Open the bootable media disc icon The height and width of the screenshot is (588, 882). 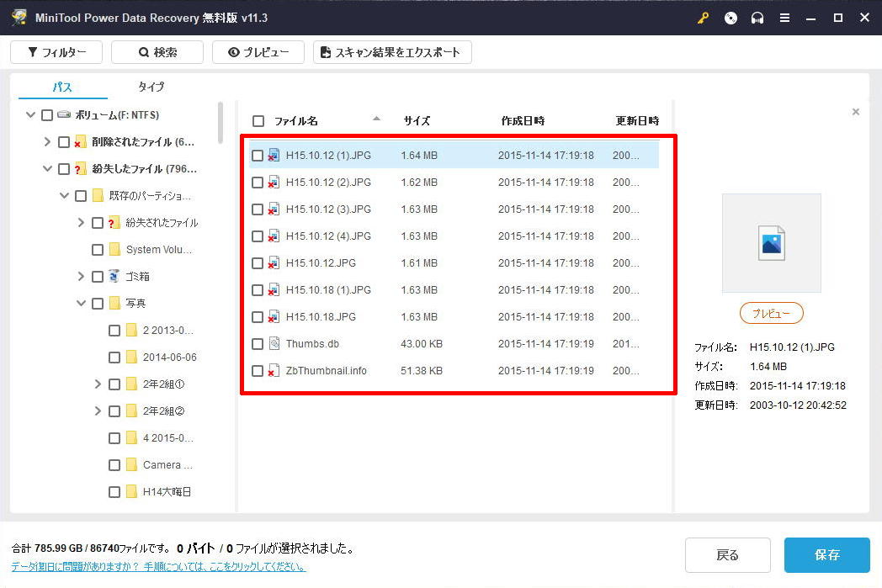point(731,18)
